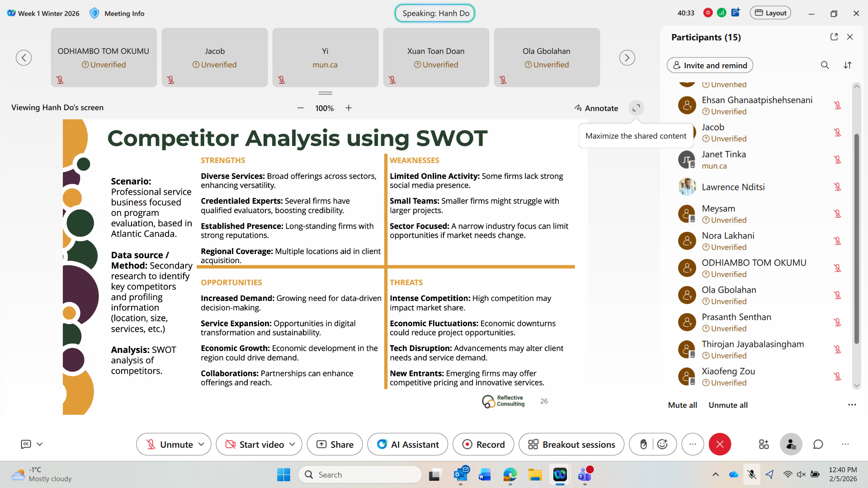
Task: Open the Layout menu
Action: coord(771,13)
